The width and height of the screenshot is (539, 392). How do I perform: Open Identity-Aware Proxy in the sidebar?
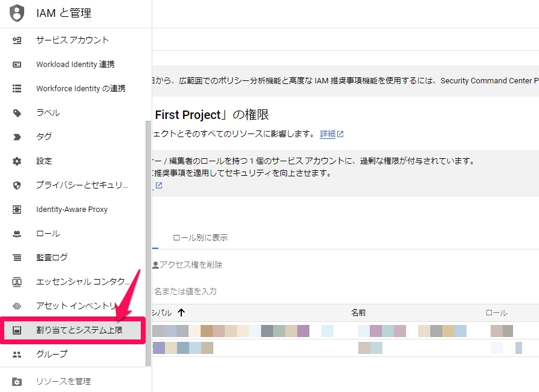pyautogui.click(x=73, y=210)
